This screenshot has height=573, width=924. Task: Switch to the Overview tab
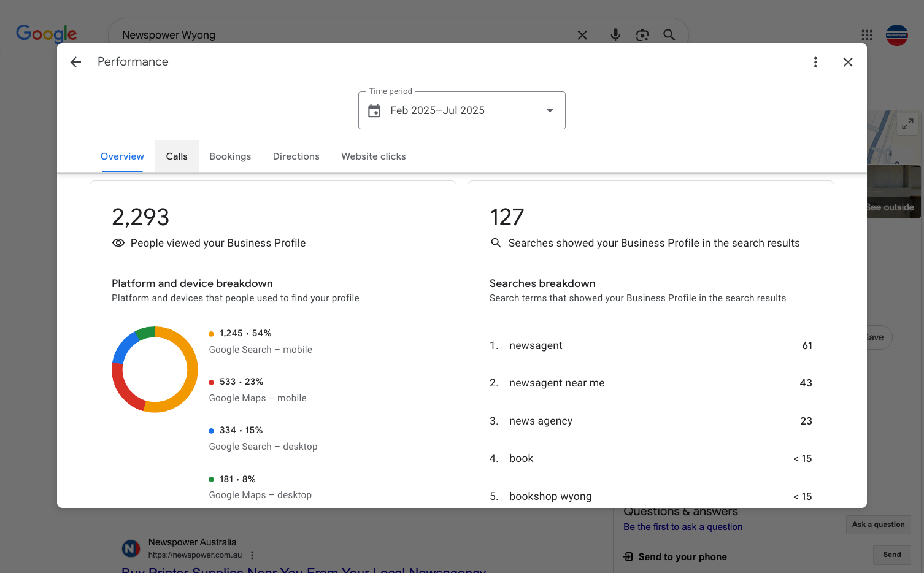click(x=122, y=156)
